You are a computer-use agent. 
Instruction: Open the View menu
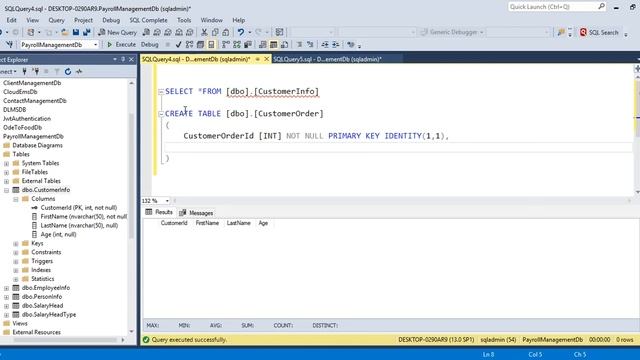coord(33,20)
